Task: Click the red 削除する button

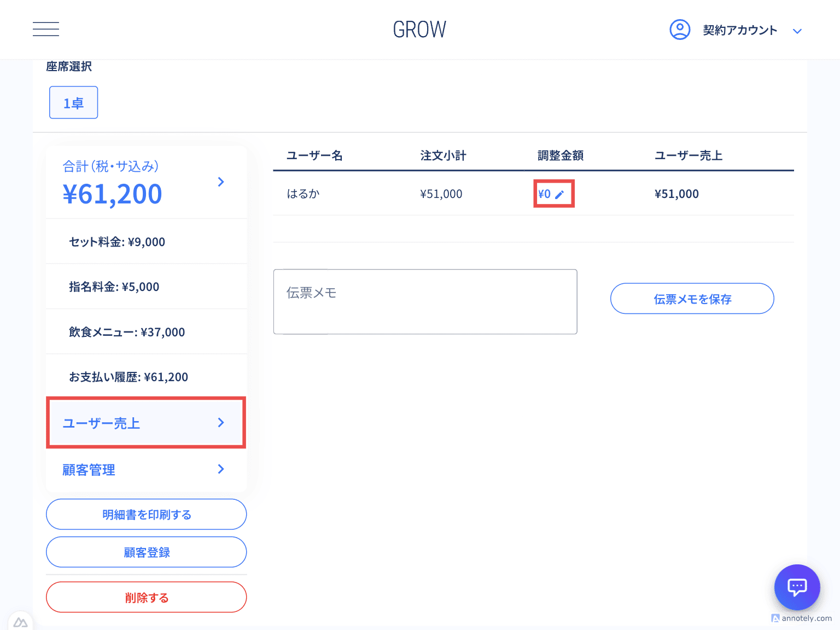Action: pos(146,597)
